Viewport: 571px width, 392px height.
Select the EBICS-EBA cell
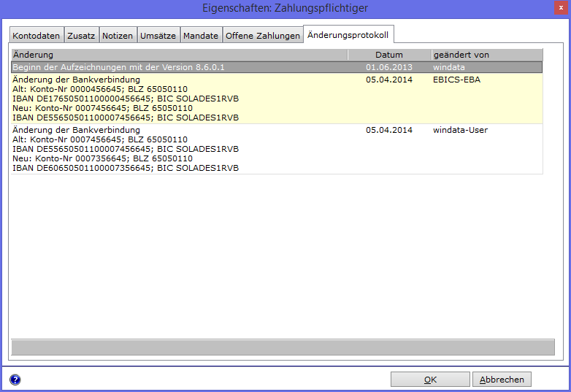[x=456, y=80]
